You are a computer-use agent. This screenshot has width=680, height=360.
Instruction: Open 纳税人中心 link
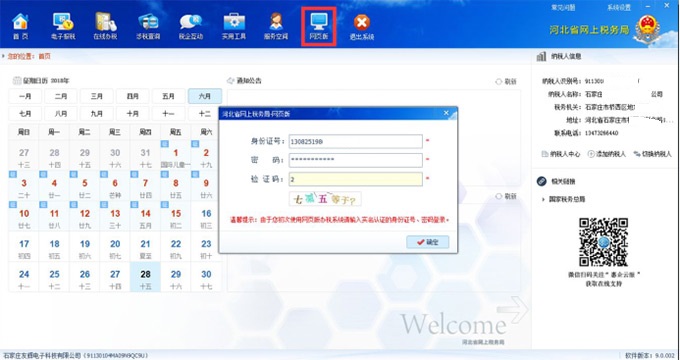tap(561, 154)
